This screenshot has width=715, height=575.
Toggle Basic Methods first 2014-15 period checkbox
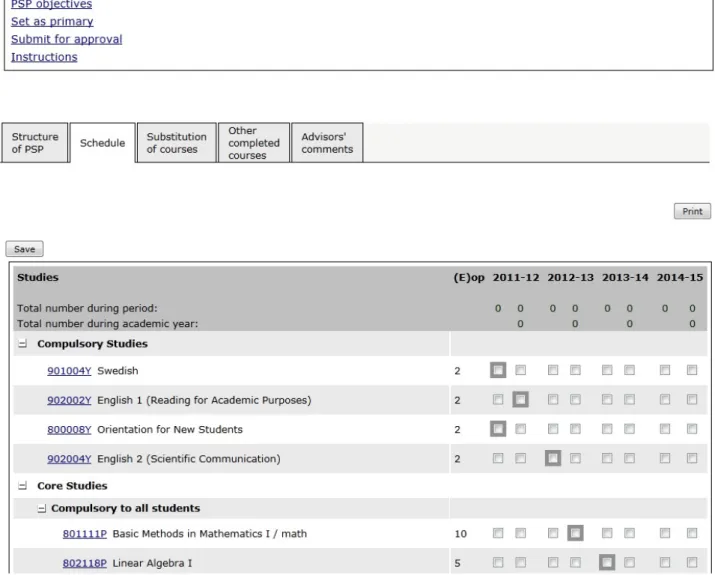665,533
